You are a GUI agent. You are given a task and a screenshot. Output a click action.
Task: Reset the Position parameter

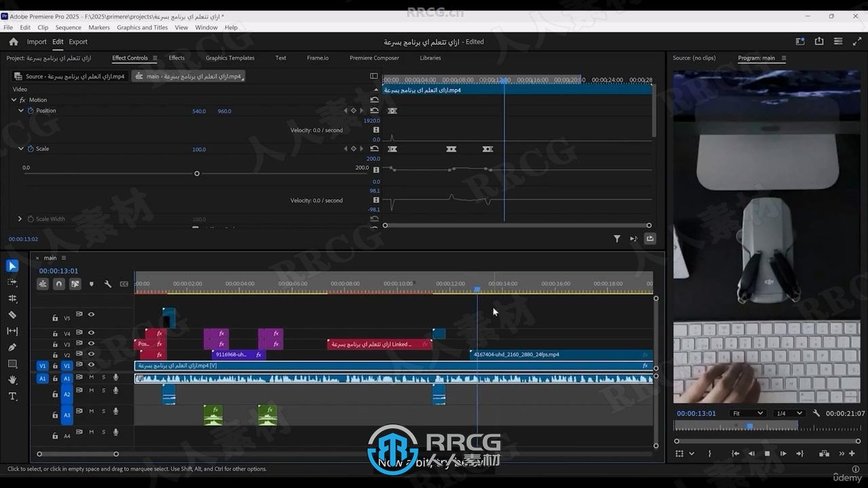pyautogui.click(x=374, y=110)
